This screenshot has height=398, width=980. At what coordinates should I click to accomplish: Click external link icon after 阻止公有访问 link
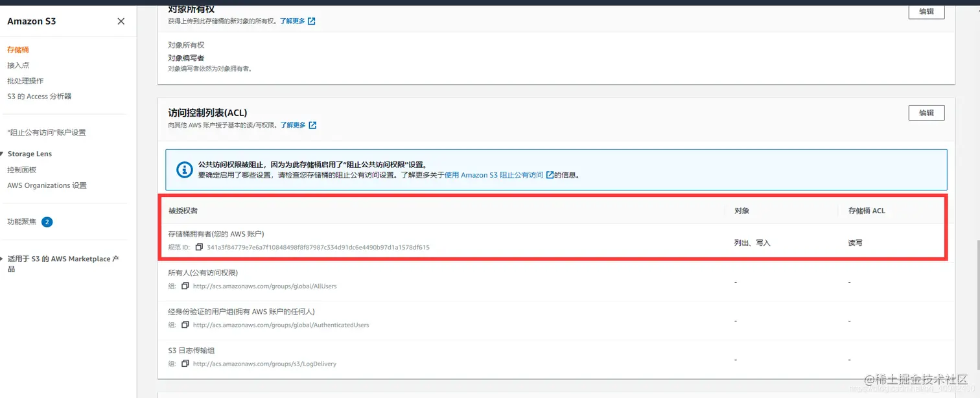click(550, 175)
